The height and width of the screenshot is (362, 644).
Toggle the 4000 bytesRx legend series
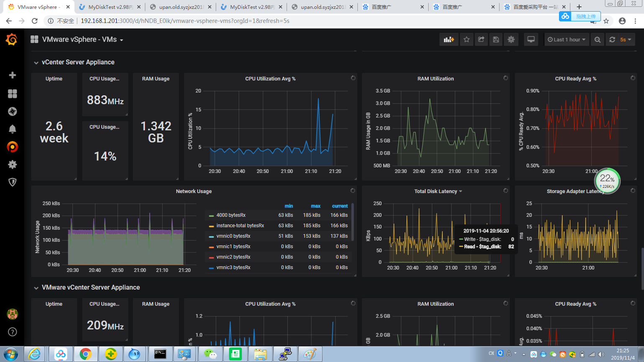point(231,215)
